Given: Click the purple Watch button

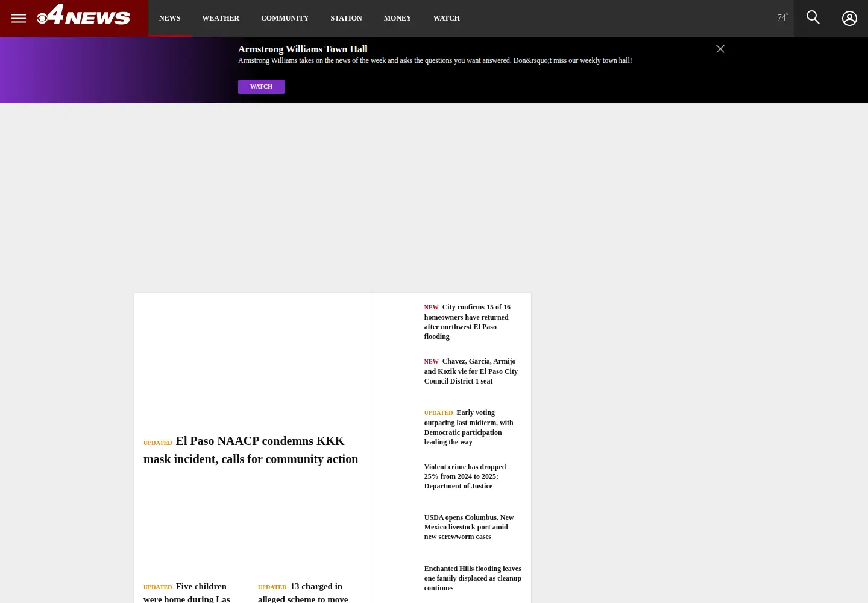Looking at the screenshot, I should (x=261, y=87).
